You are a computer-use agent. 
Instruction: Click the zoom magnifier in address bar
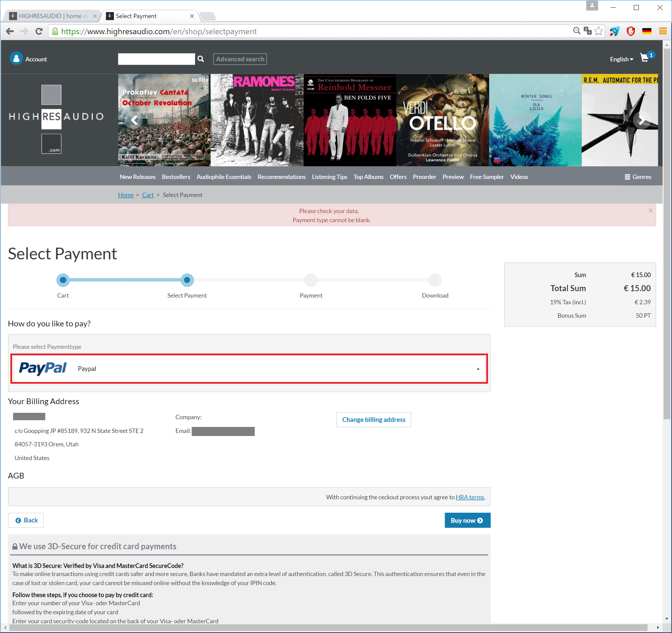click(x=577, y=31)
